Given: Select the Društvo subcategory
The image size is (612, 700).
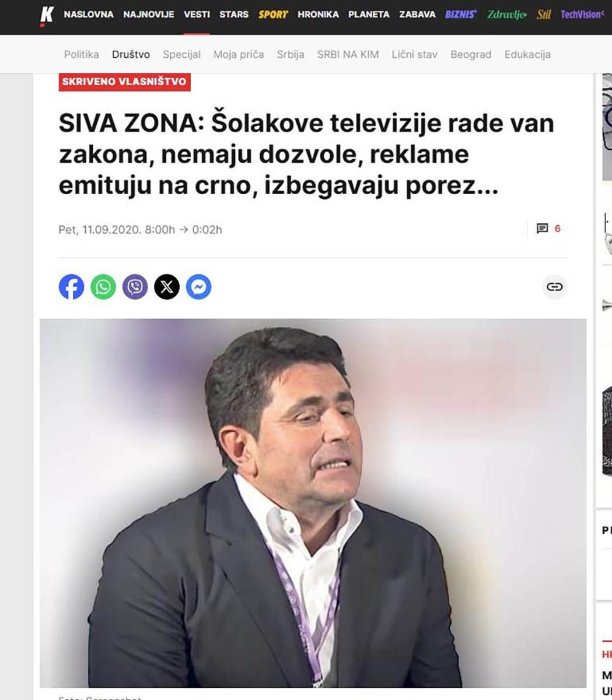Looking at the screenshot, I should (131, 54).
